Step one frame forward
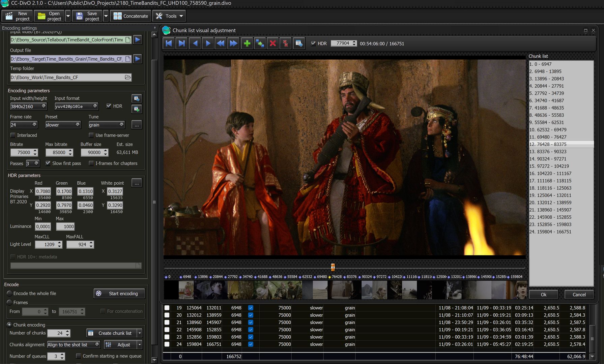 point(208,43)
